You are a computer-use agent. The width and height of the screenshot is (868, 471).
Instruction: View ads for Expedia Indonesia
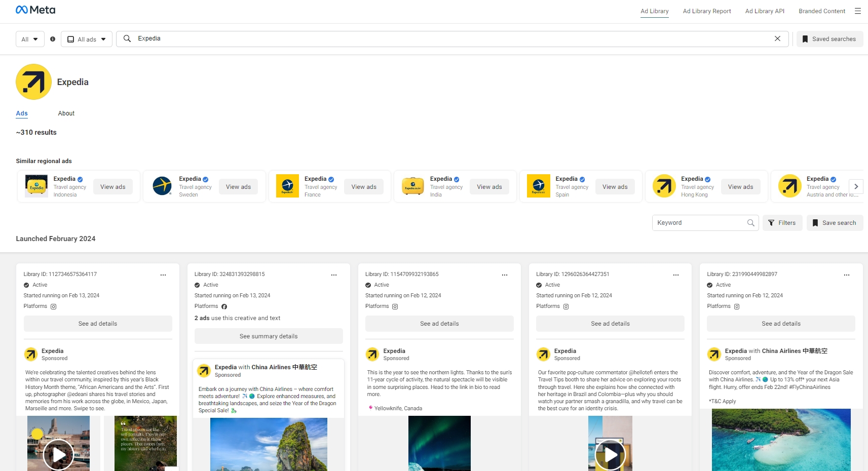tap(112, 187)
